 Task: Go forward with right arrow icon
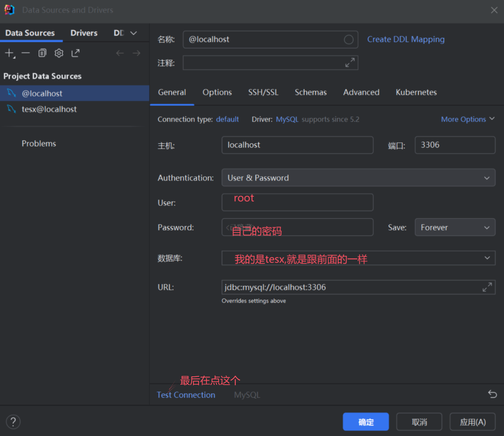pos(136,53)
